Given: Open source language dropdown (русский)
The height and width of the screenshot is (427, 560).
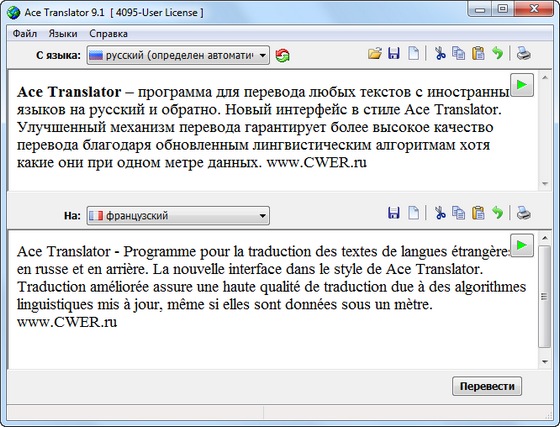Looking at the screenshot, I should 178,55.
